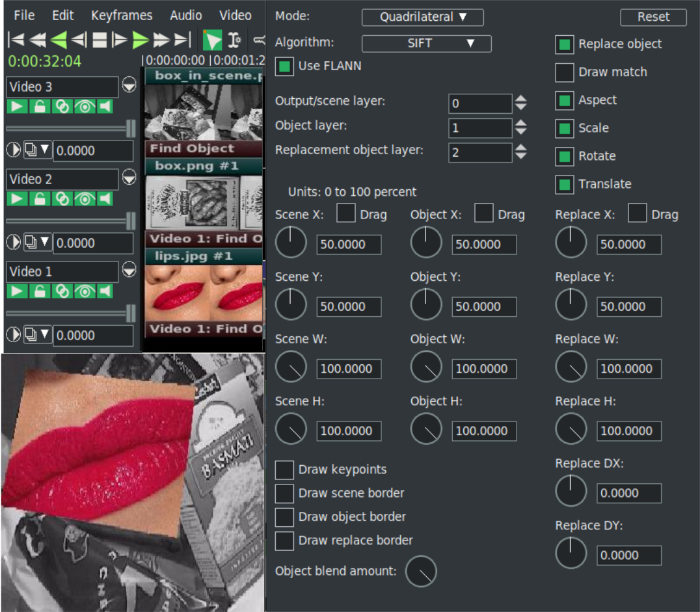
Task: Toggle the arm/lock icon on Video 3
Action: coord(39,107)
